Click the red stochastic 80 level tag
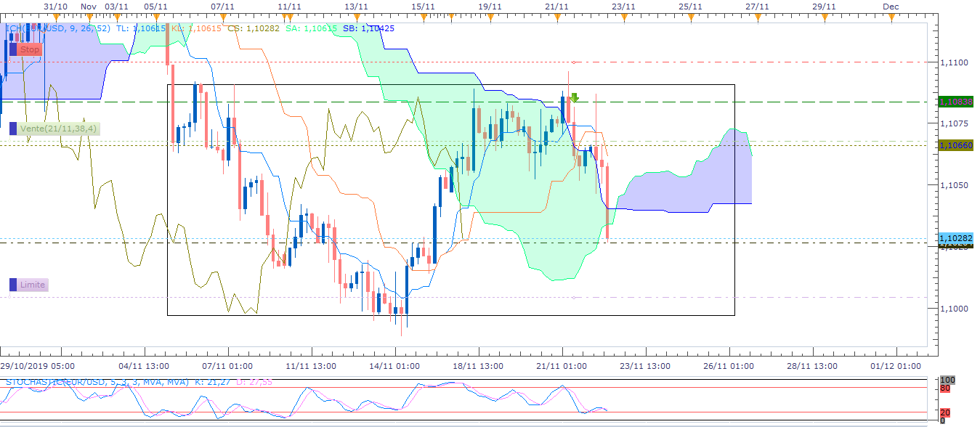Screen dimensions: 980x427 click(946, 388)
